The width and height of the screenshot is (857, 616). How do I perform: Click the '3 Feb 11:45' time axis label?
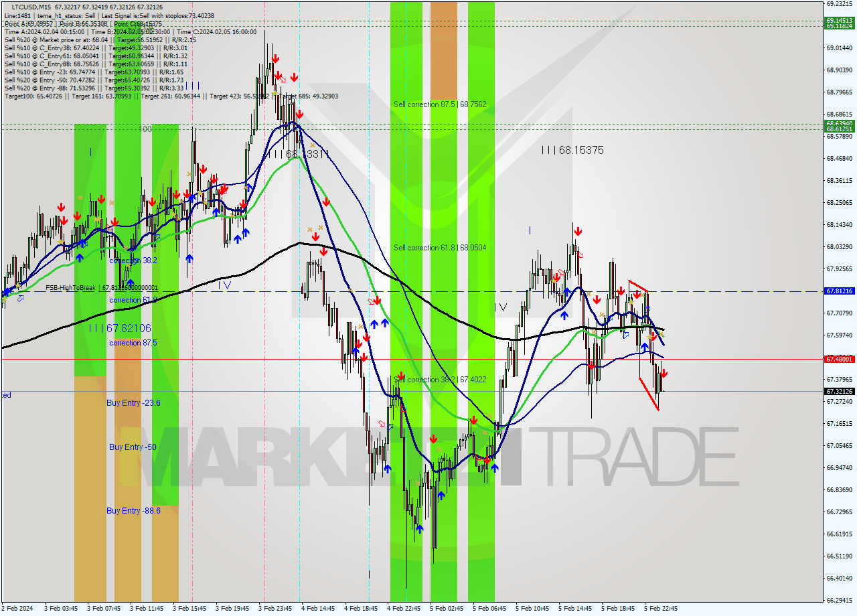click(x=146, y=609)
